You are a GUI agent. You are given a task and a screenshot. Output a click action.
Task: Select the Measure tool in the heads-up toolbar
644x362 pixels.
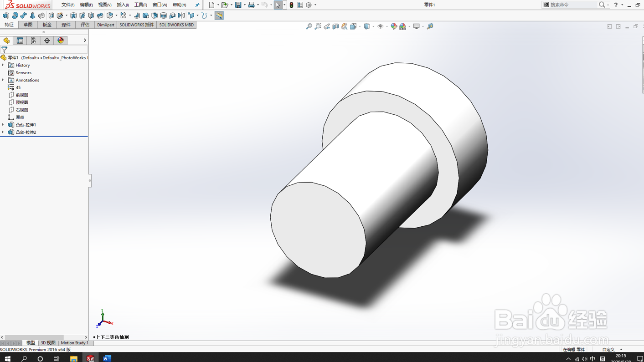point(429,26)
